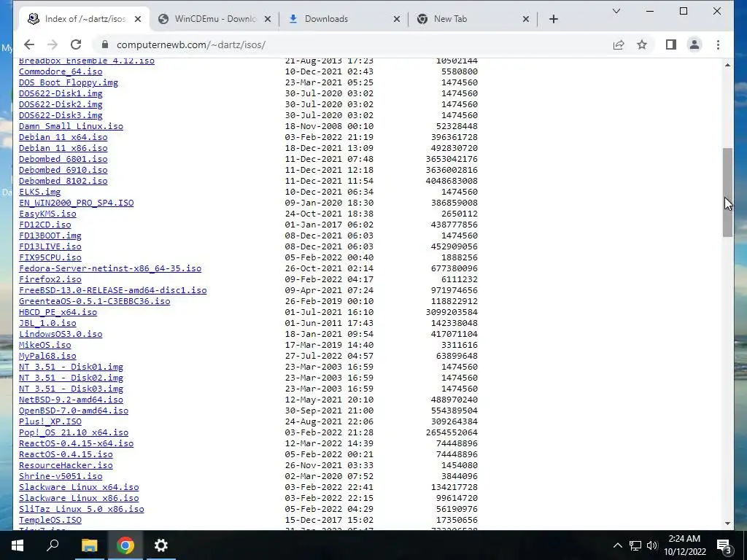The height and width of the screenshot is (560, 747).
Task: Open LindowsOS3.0.iso link
Action: click(x=61, y=334)
